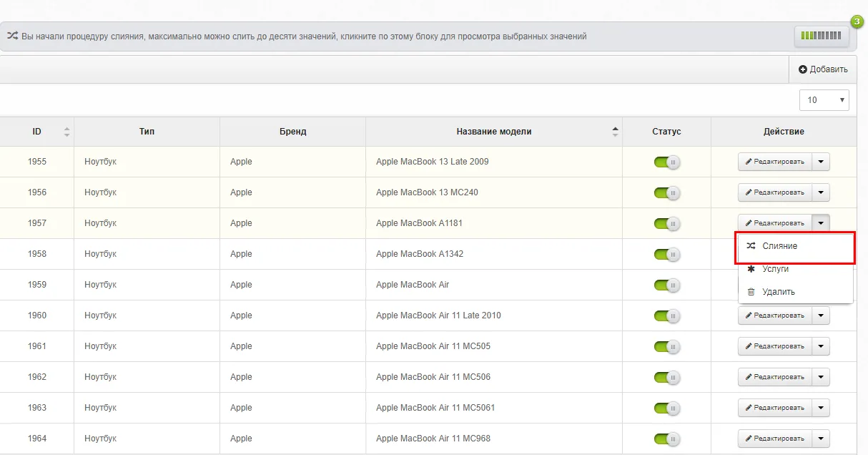This screenshot has height=455, width=868.
Task: Click model name Apple MacBook 13 Late 2009
Action: pyautogui.click(x=433, y=162)
